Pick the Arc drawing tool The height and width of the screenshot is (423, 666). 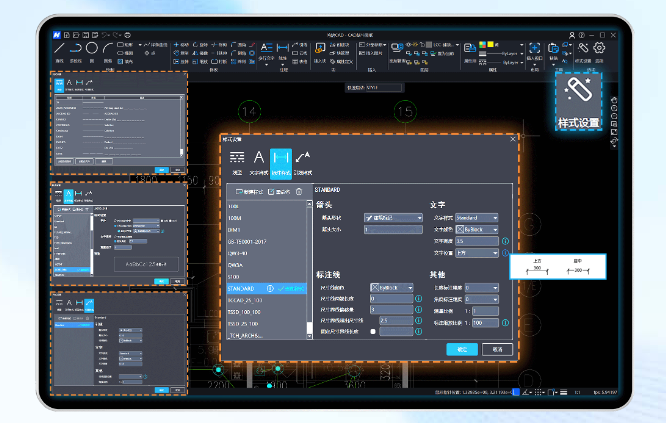point(106,47)
